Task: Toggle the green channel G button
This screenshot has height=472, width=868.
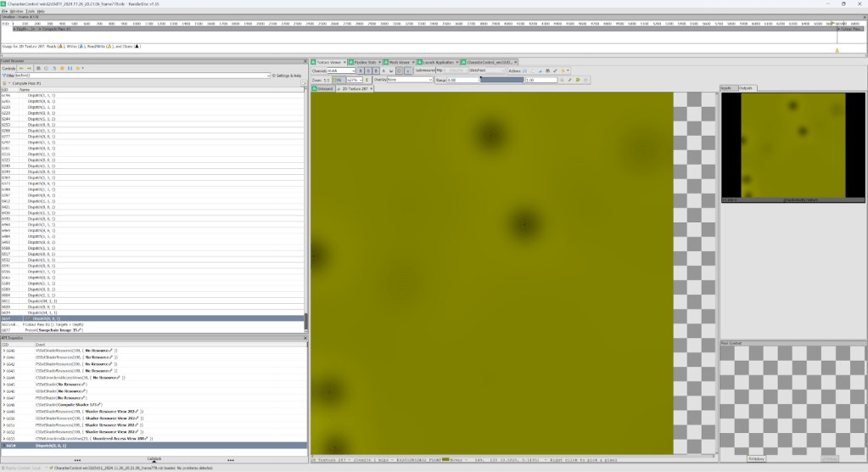Action: tap(367, 71)
